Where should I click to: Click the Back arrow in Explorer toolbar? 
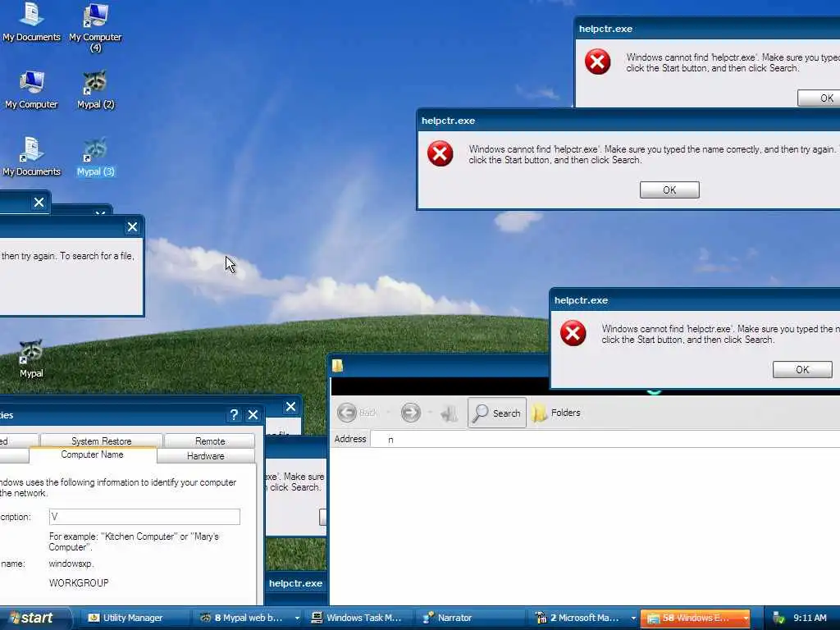347,413
